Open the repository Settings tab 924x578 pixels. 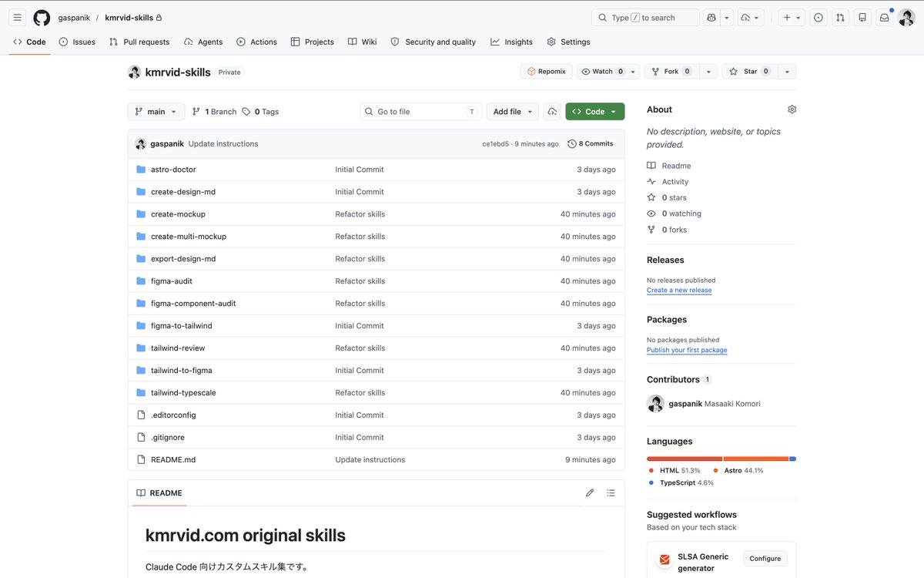click(x=568, y=42)
